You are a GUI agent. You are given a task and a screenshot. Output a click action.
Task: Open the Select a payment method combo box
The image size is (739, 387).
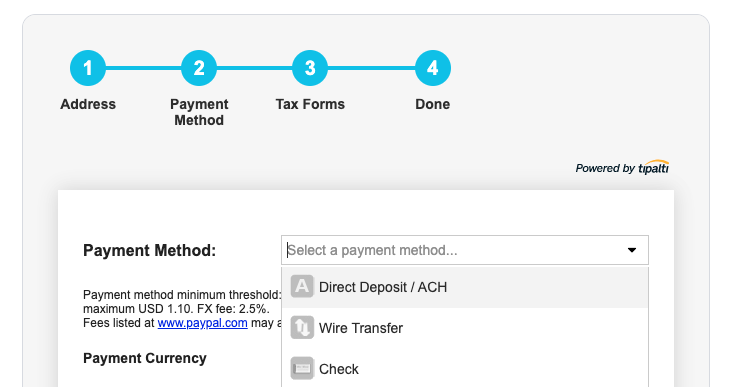(x=465, y=250)
